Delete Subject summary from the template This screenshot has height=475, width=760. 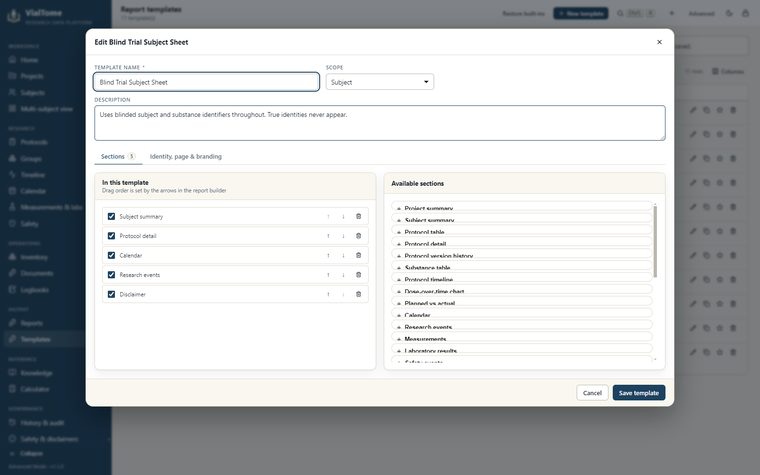[359, 217]
